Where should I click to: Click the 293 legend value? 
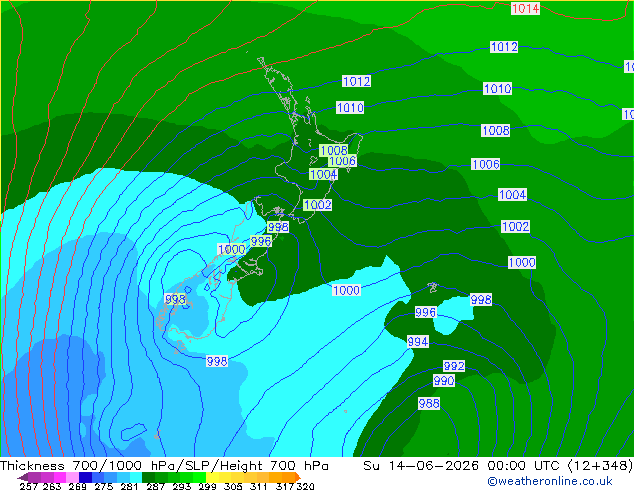click(x=182, y=486)
